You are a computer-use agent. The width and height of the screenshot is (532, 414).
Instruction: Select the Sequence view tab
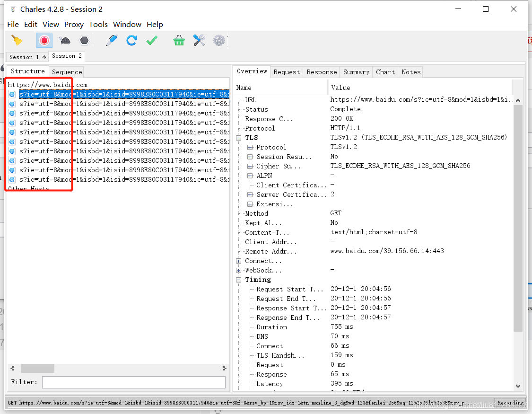67,72
